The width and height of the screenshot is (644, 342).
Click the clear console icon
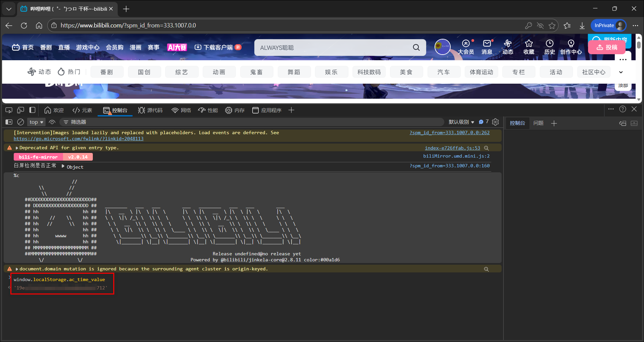[x=21, y=122]
